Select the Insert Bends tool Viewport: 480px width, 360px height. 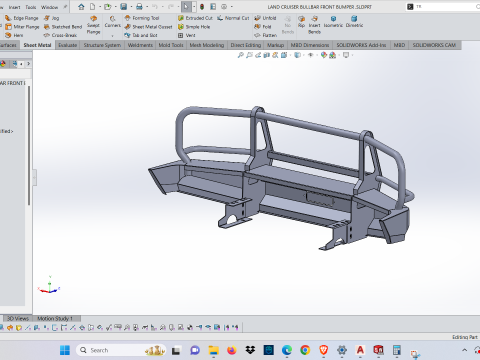[314, 25]
